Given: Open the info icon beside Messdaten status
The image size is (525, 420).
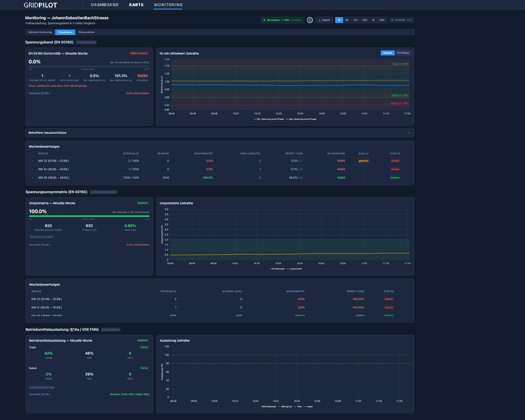Looking at the screenshot, I should 310,20.
